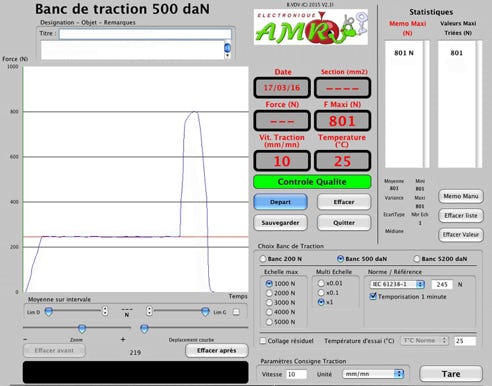Toggle the checkbox next to Lim G

(x=236, y=312)
